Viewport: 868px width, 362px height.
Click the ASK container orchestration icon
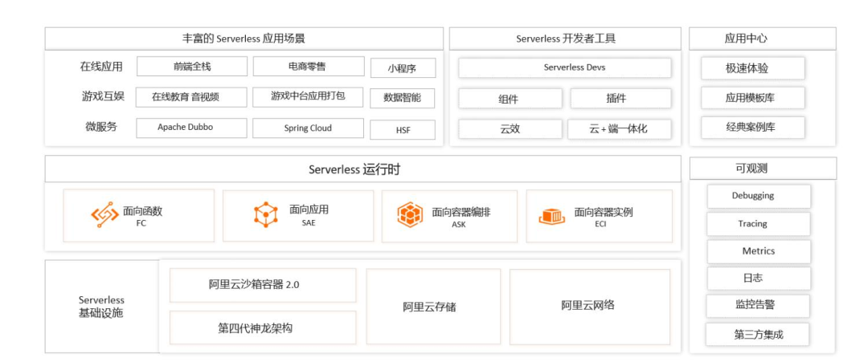[x=410, y=215]
